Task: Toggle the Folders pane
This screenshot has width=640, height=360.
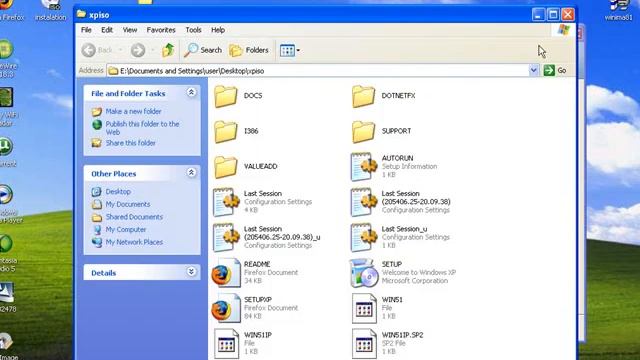Action: (249, 50)
